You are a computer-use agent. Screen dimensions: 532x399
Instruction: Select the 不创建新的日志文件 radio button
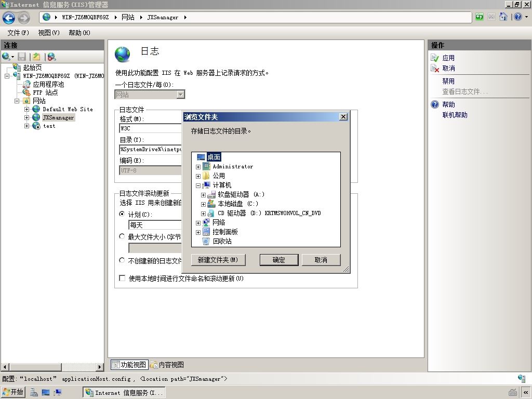pos(122,260)
